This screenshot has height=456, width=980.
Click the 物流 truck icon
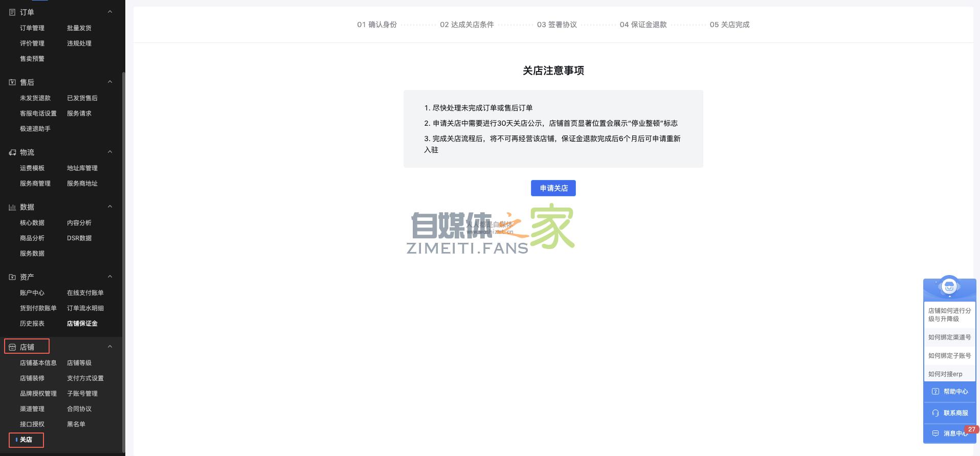[12, 152]
